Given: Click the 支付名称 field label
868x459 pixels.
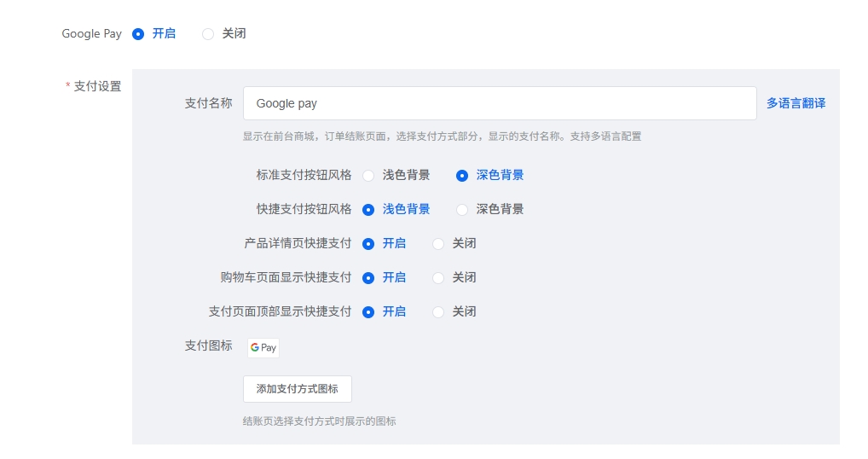Looking at the screenshot, I should pos(208,103).
